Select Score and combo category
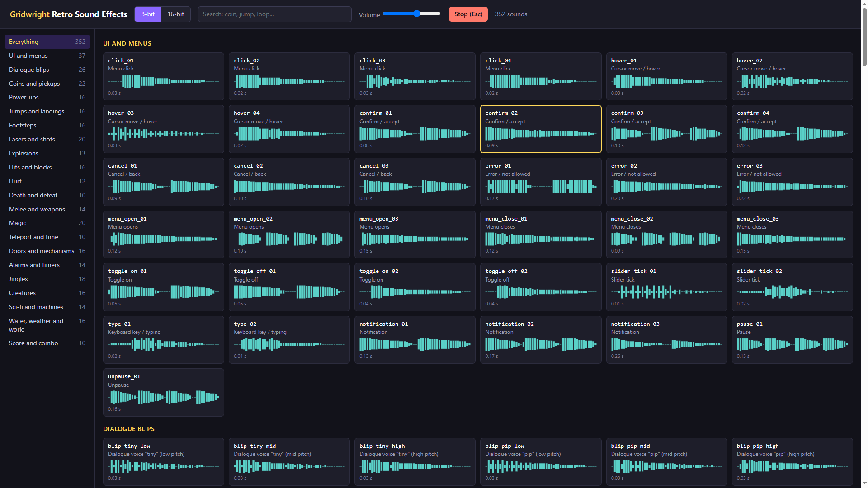Image resolution: width=868 pixels, height=488 pixels. point(47,343)
